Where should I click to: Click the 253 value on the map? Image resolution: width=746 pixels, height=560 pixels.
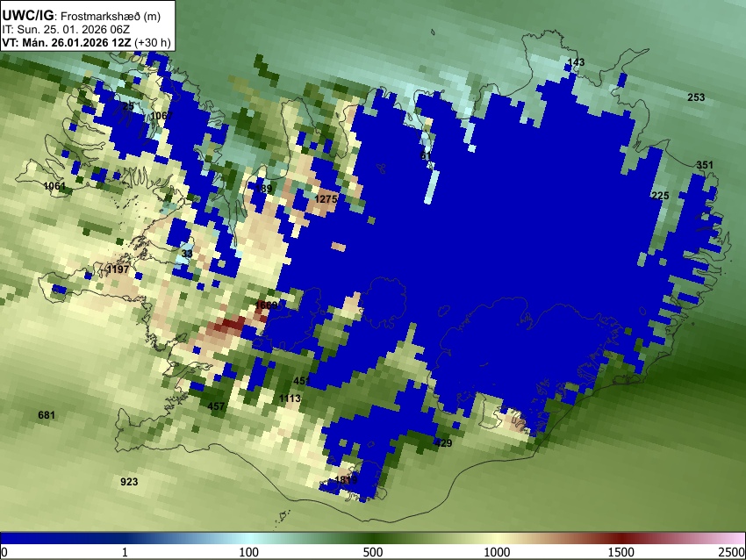(x=696, y=97)
